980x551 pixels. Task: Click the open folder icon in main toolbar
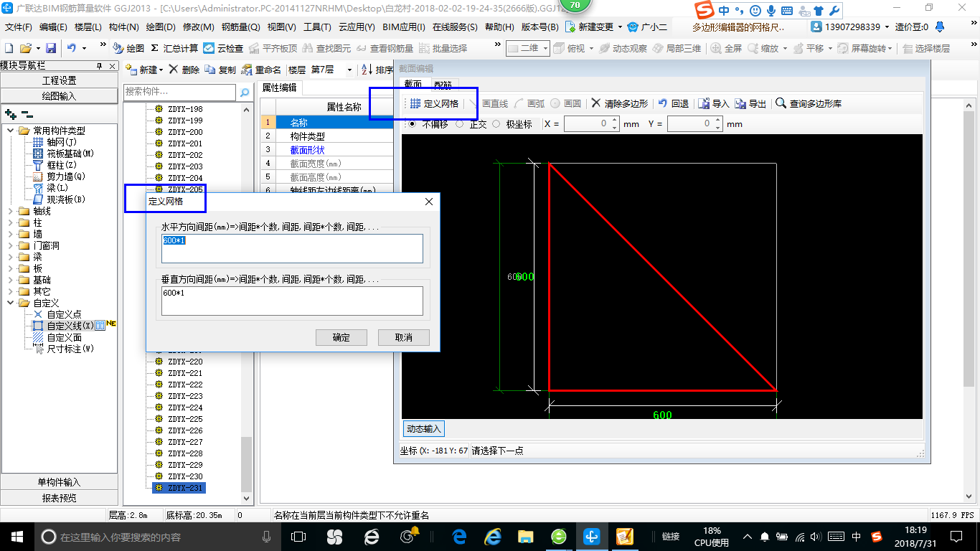25,48
